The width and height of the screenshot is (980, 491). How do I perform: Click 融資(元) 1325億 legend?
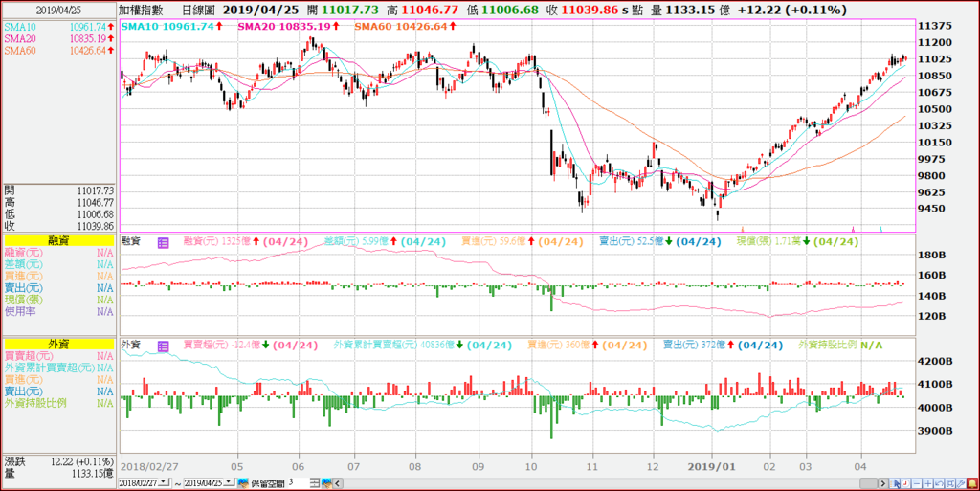pos(245,242)
